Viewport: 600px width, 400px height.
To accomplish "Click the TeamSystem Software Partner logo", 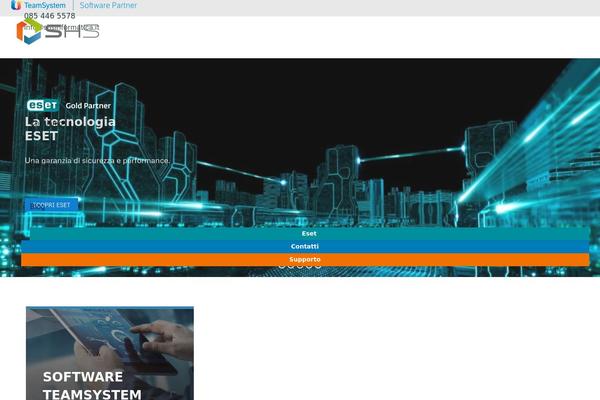I will tap(74, 5).
